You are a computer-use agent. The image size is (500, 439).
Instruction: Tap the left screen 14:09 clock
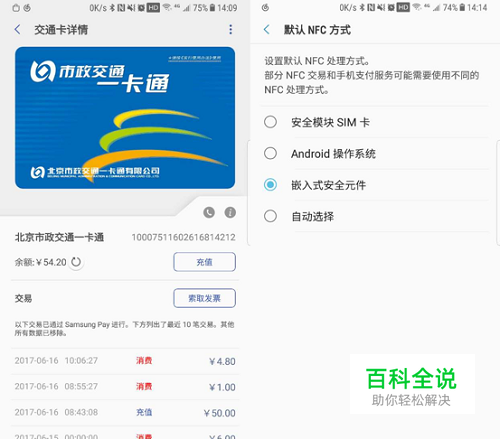(227, 8)
